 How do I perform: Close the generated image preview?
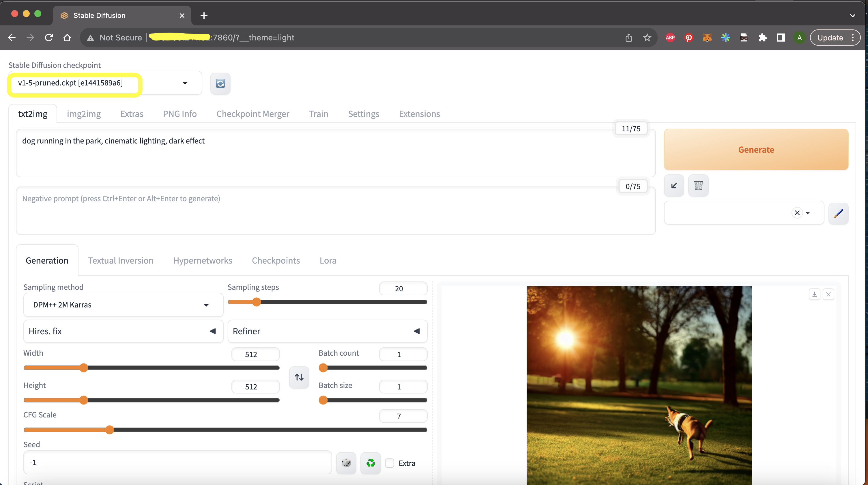point(828,294)
